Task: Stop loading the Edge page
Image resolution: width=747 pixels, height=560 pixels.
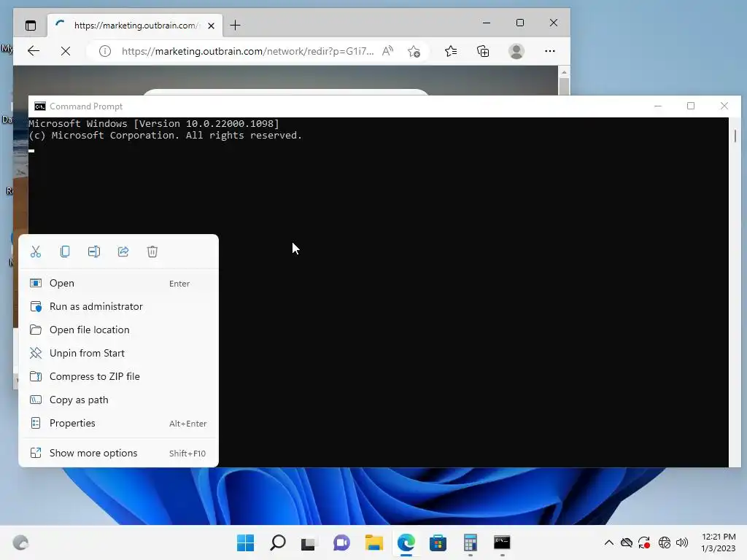Action: [66, 51]
